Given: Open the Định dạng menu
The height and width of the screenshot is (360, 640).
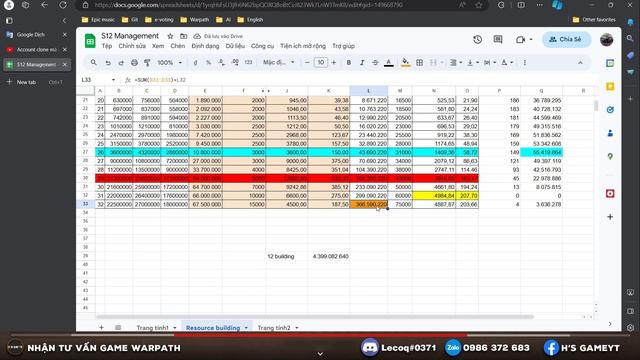Looking at the screenshot, I should [205, 46].
